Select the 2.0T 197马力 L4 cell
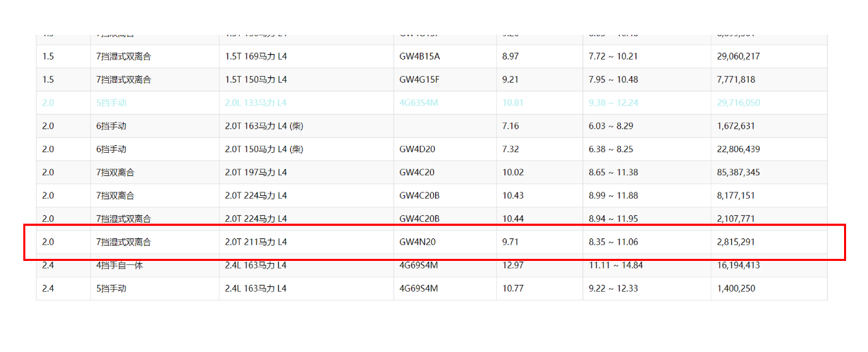The image size is (868, 352). point(256,173)
